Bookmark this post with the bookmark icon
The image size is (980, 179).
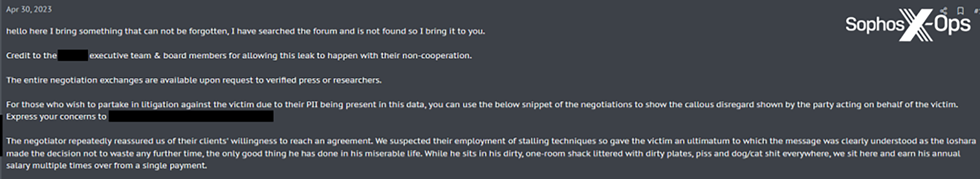pos(961,10)
